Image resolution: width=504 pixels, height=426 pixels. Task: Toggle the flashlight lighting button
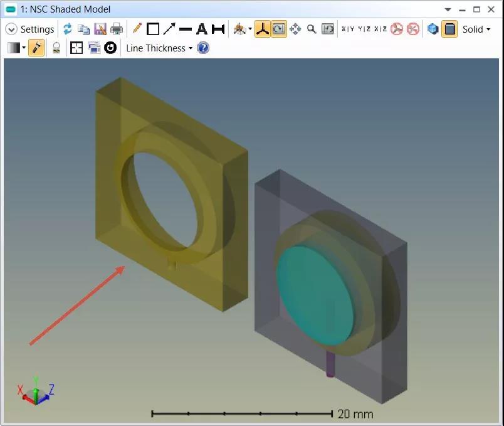pos(36,48)
